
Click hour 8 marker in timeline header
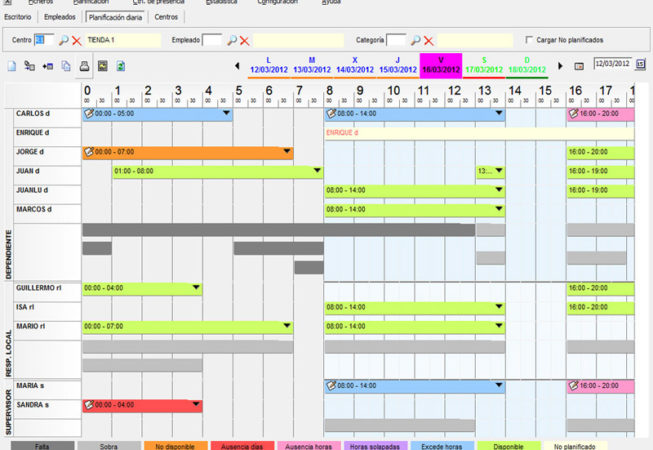329,90
